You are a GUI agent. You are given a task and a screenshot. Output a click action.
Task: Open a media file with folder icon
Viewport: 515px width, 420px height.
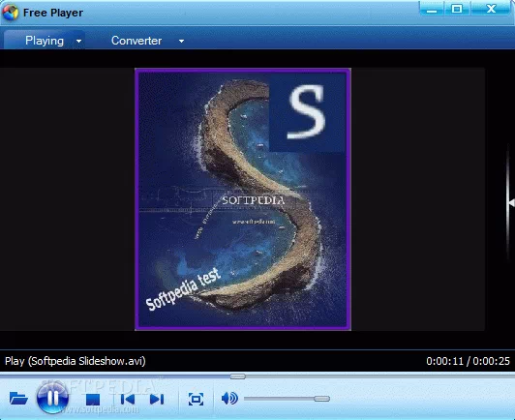point(18,399)
